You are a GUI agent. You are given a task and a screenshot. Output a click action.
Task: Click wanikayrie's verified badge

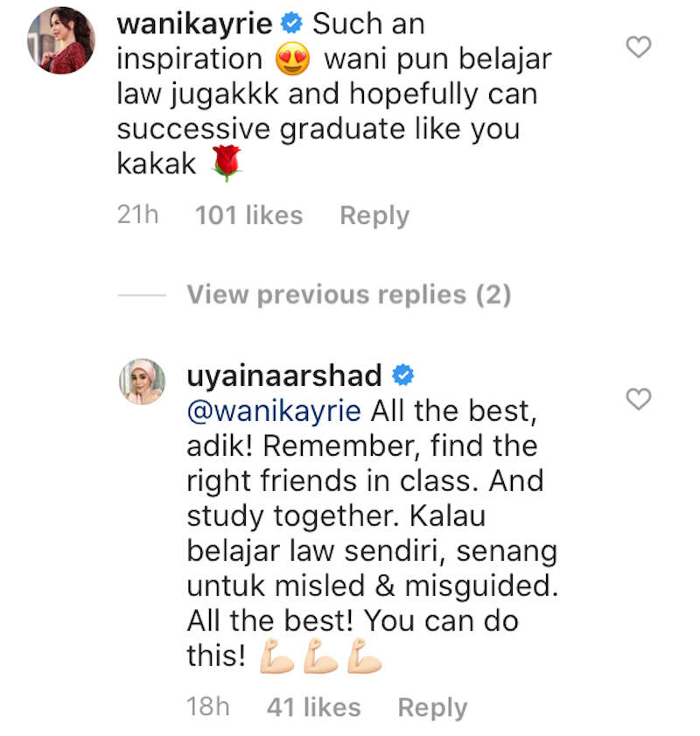click(292, 24)
